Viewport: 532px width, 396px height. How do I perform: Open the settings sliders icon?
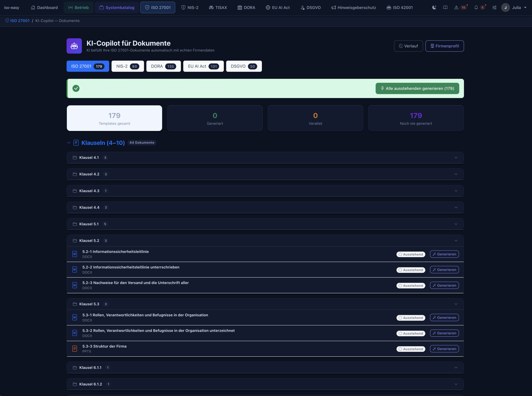pos(495,7)
